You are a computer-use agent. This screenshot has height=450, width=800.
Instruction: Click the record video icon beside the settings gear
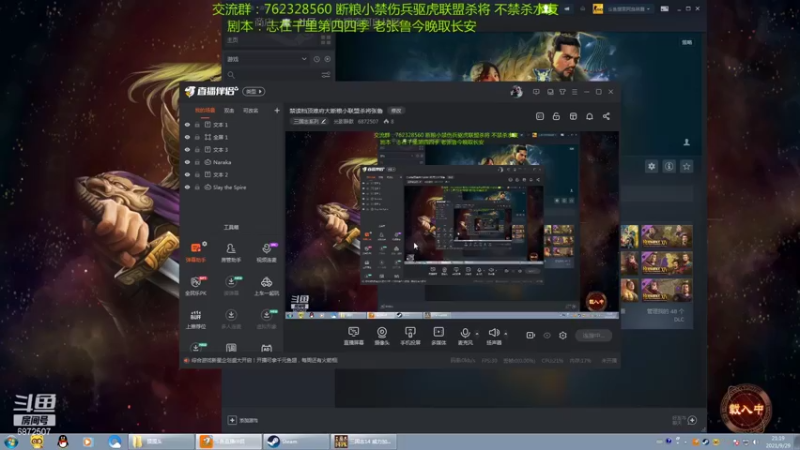[x=531, y=335]
